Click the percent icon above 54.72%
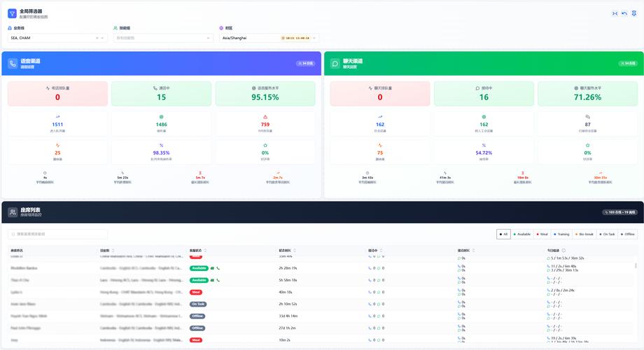Viewport: 644px width, 350px height. pyautogui.click(x=484, y=146)
